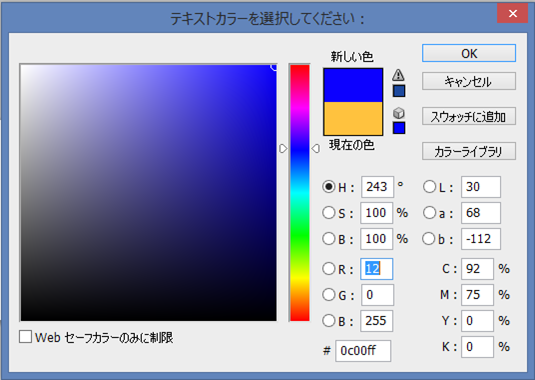Viewport: 535px width, 380px height.
Task: Click the not-web-safe cube icon
Action: 399,113
